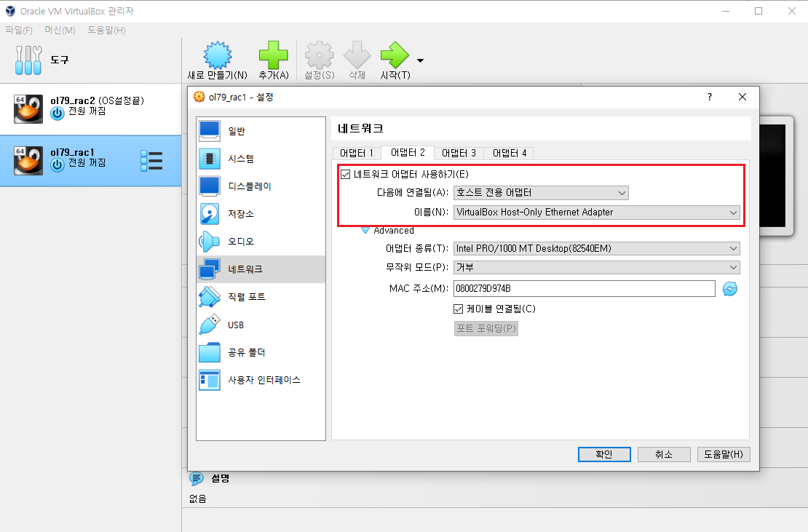Click the 설정(S) gear icon
The height and width of the screenshot is (532, 808).
(x=320, y=55)
